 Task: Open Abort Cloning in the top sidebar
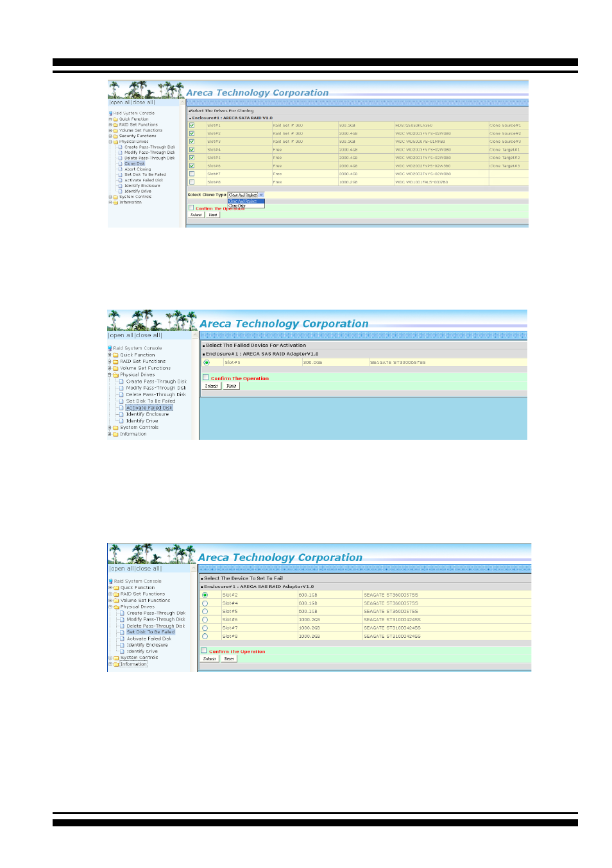point(138,169)
